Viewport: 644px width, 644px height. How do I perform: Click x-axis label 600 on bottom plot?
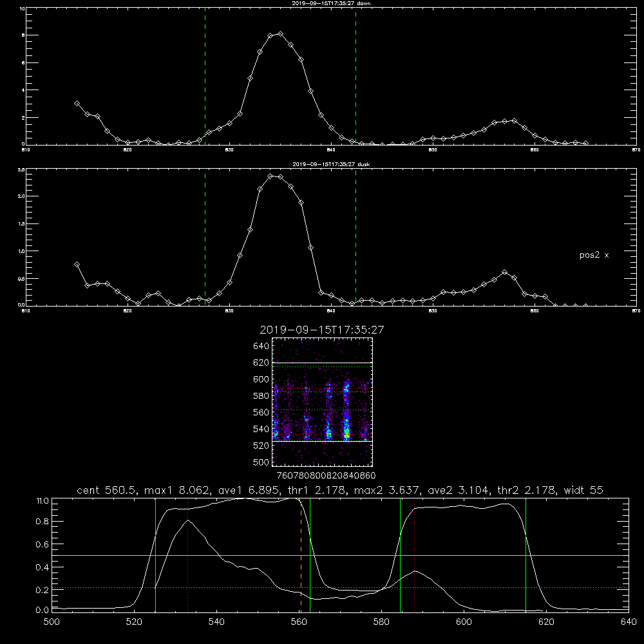pyautogui.click(x=464, y=622)
